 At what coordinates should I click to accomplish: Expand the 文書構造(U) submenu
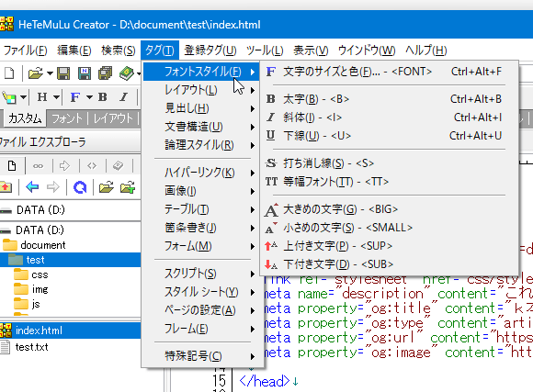200,127
